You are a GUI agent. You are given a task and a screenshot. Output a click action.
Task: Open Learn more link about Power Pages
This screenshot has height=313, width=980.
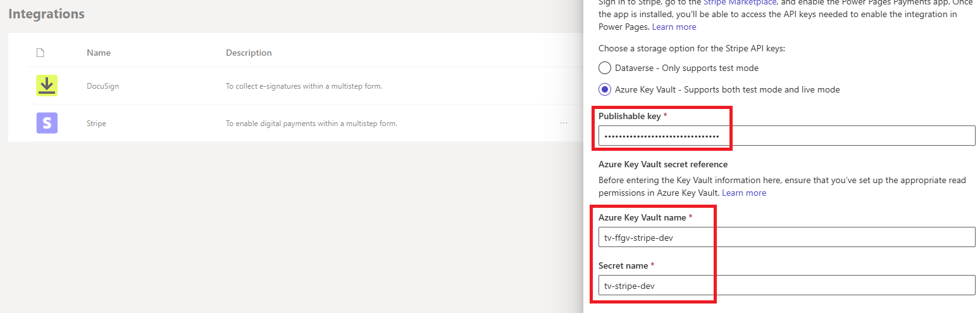coord(674,27)
